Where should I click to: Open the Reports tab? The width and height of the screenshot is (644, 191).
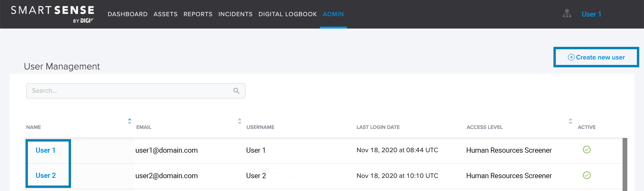(x=198, y=14)
